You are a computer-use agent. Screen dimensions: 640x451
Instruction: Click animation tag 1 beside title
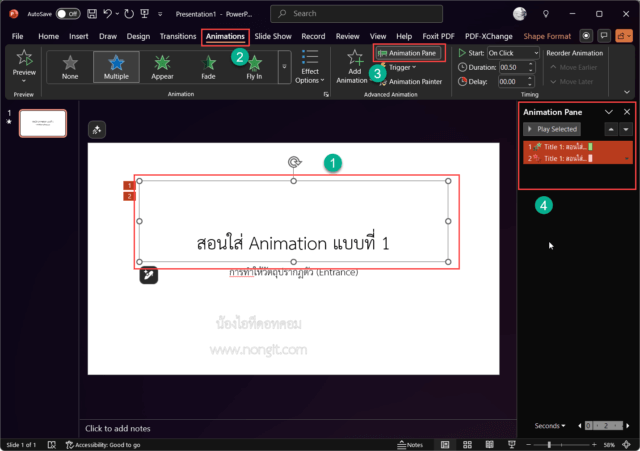(129, 186)
